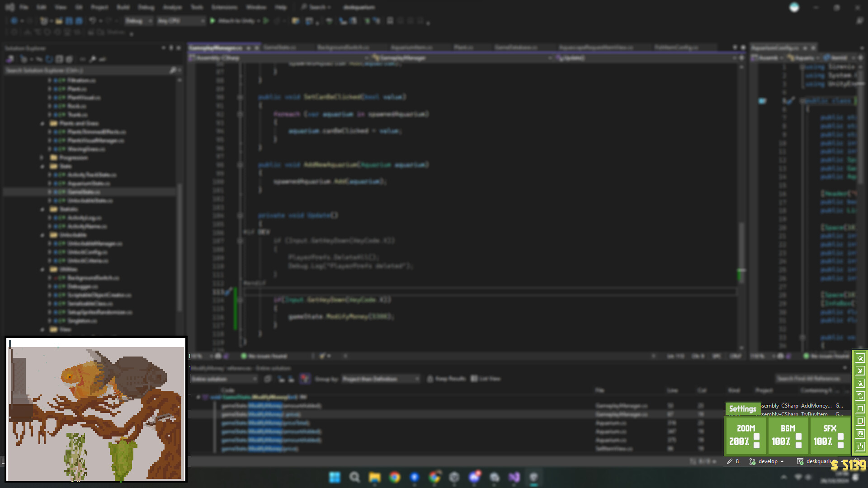868x488 pixels.
Task: Click the Settings tab label
Action: click(742, 408)
